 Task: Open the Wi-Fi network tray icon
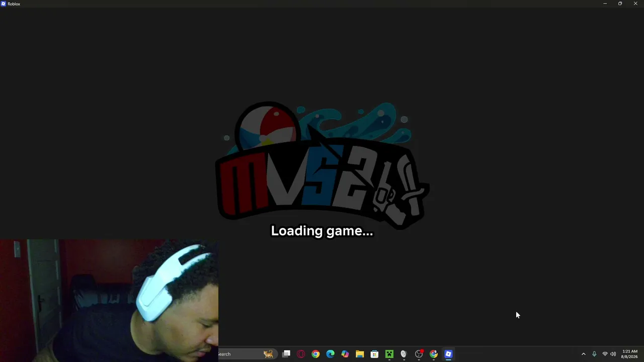pyautogui.click(x=605, y=354)
